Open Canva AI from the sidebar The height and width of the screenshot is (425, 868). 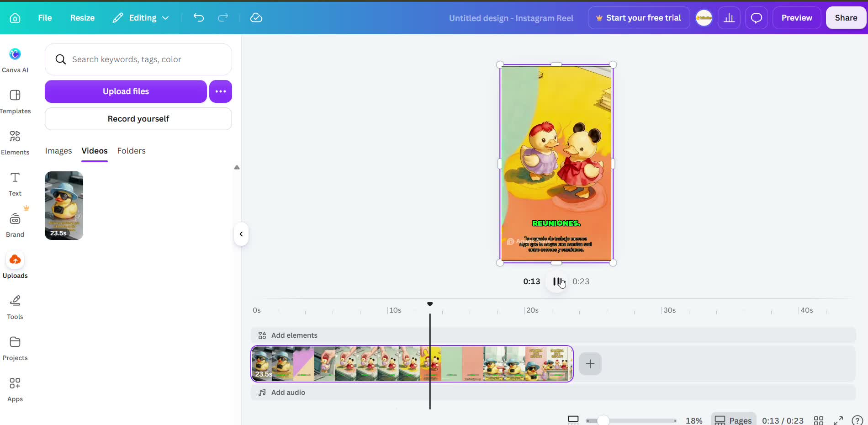coord(15,60)
